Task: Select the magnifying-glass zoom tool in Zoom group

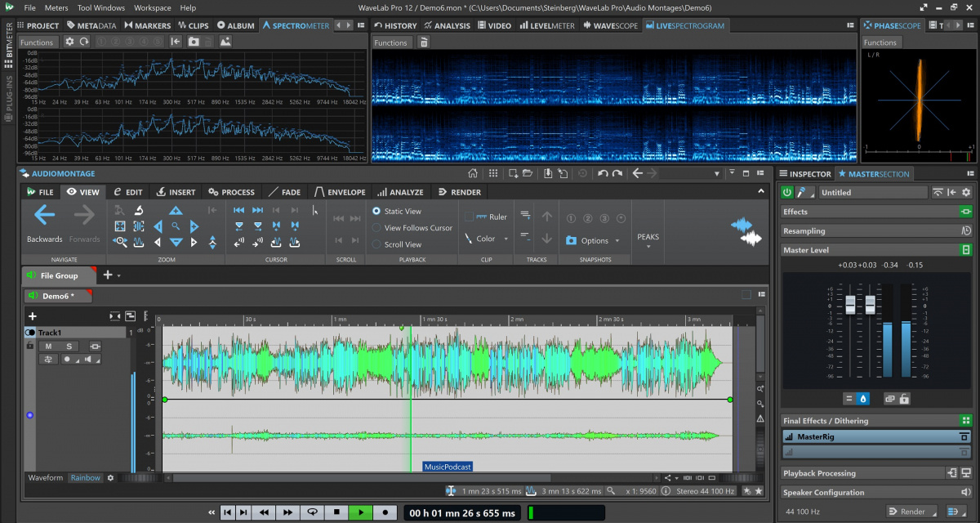Action: (176, 226)
